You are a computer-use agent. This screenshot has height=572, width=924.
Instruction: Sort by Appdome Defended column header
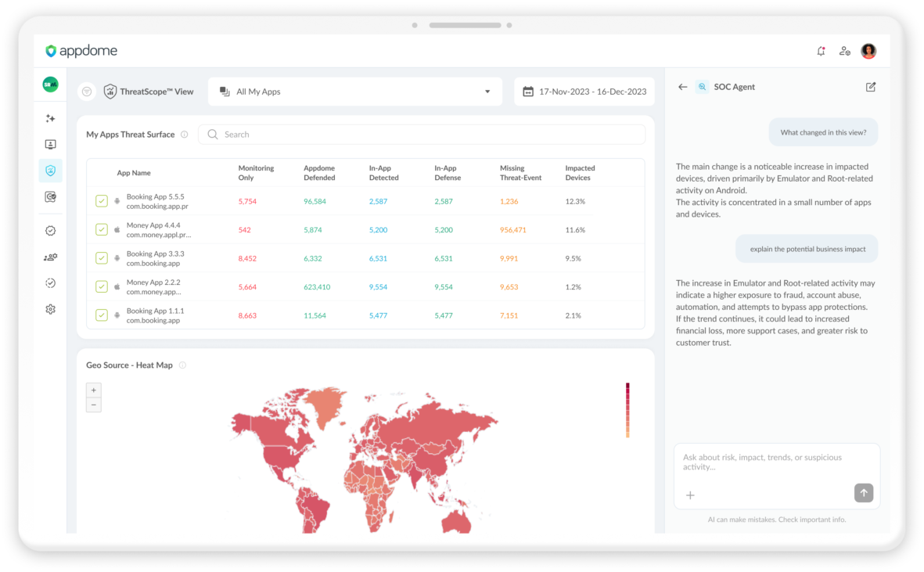tap(319, 173)
